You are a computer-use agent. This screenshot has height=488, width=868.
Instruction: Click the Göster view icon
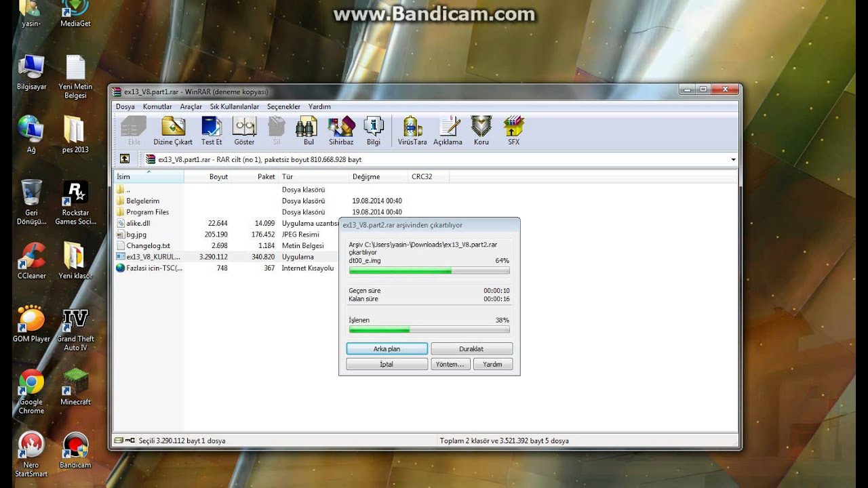[244, 131]
